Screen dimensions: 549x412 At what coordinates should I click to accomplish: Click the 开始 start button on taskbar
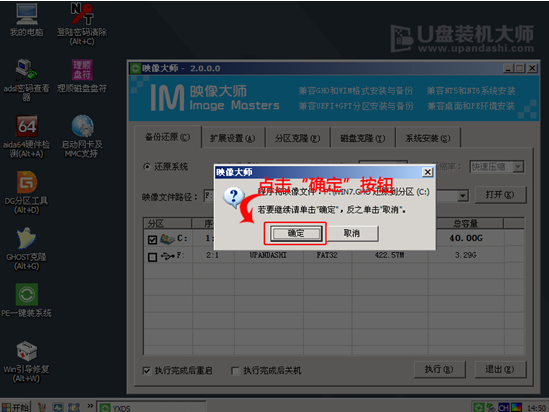[15, 407]
